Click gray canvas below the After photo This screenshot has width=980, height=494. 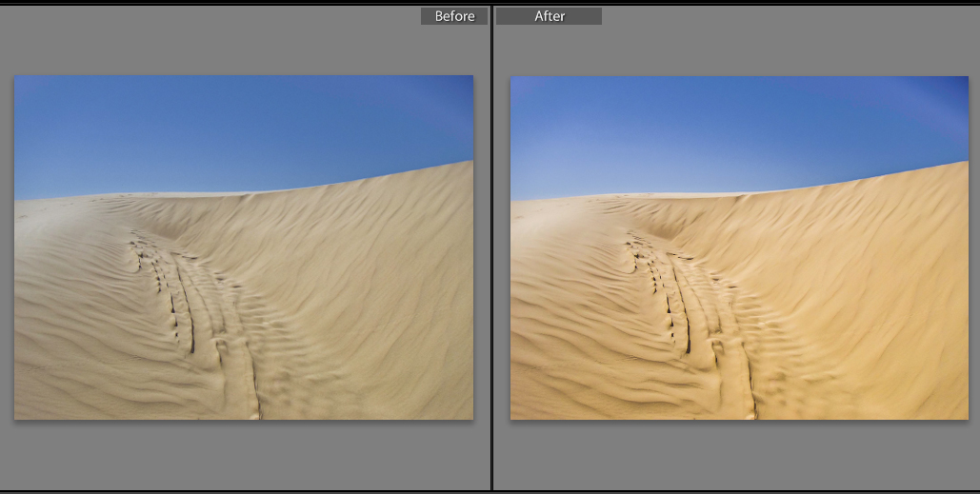[x=739, y=457]
